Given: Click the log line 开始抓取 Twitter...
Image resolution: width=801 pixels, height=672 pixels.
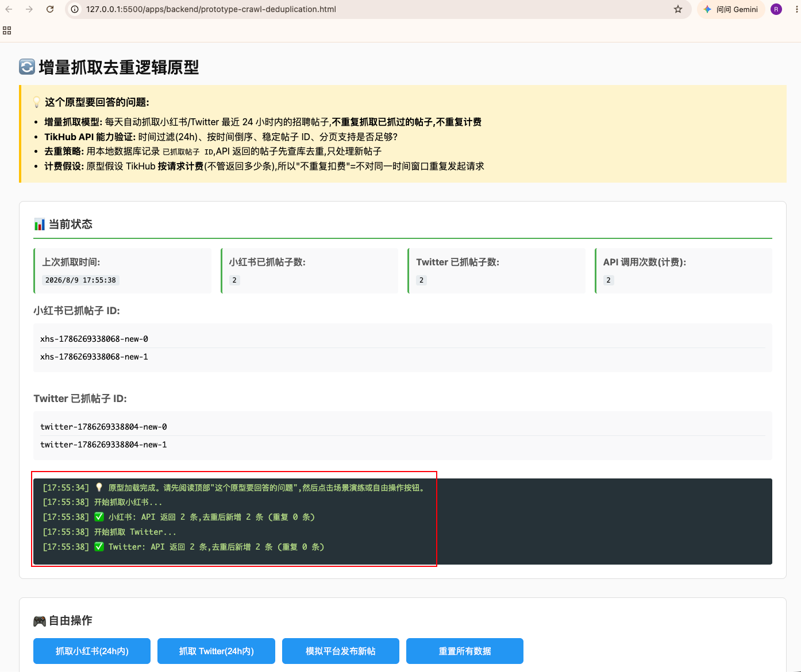Looking at the screenshot, I should tap(110, 532).
